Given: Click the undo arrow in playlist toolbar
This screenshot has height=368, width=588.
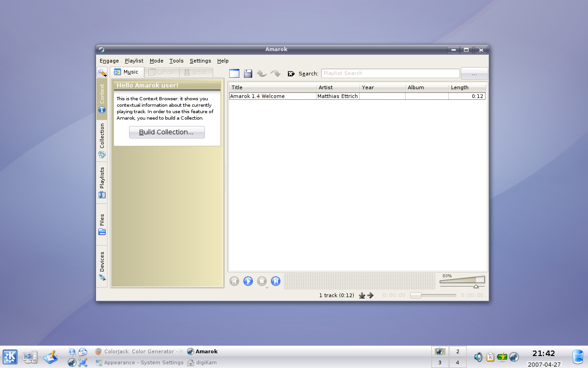Looking at the screenshot, I should (262, 74).
